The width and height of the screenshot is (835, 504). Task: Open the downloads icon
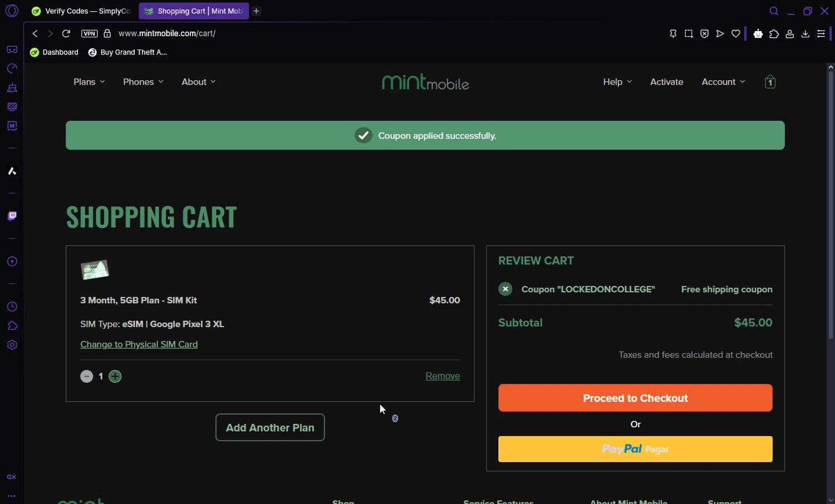(805, 34)
